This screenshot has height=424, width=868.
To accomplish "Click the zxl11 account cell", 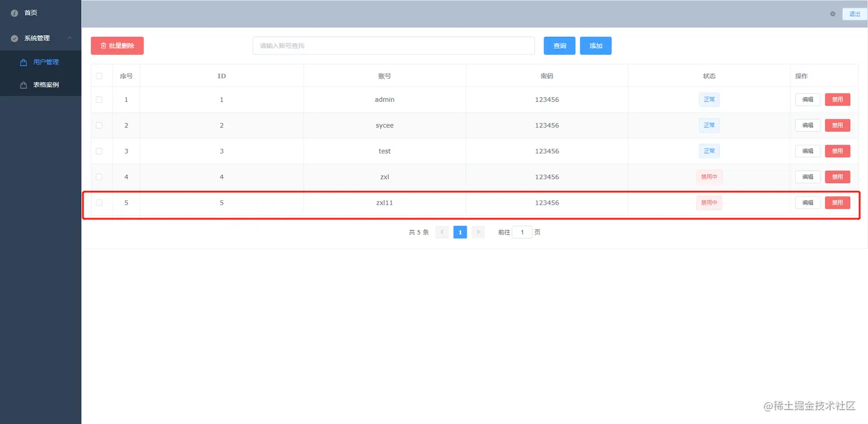I will pyautogui.click(x=385, y=203).
